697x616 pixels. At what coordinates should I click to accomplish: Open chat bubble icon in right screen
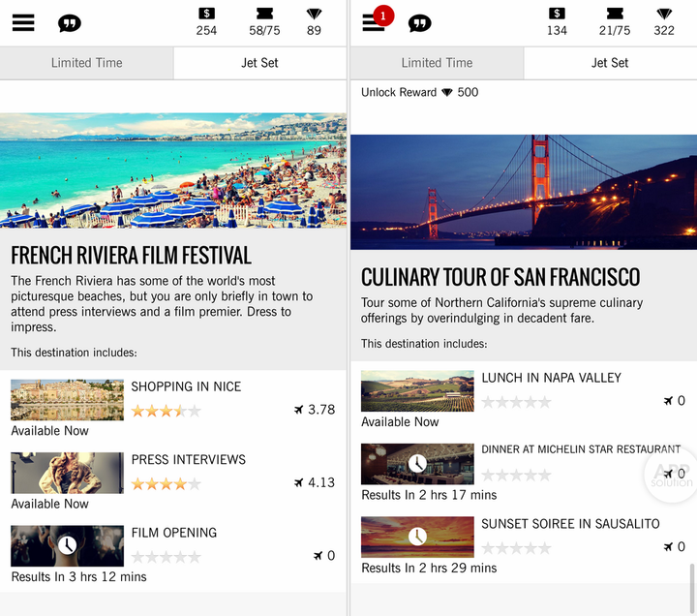coord(419,23)
